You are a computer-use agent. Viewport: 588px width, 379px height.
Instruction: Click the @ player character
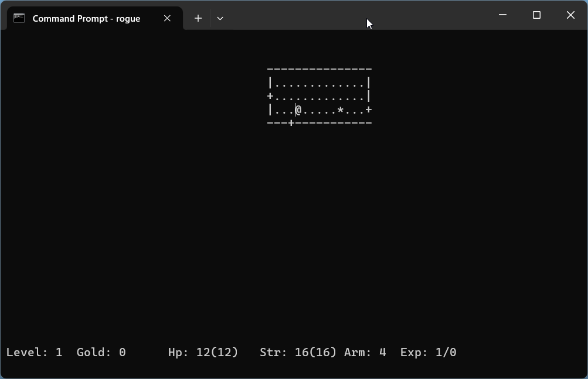coord(298,110)
